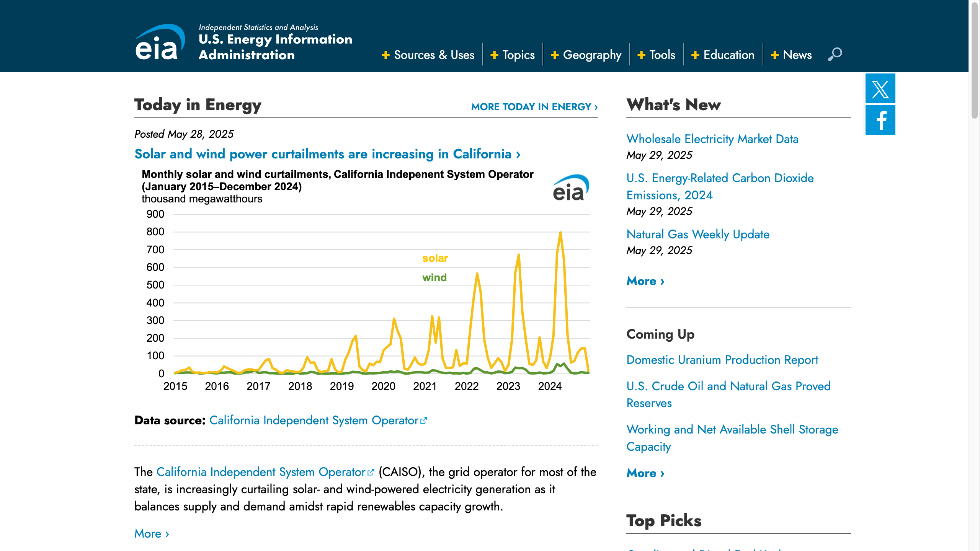Image resolution: width=980 pixels, height=551 pixels.
Task: Expand the Geography menu
Action: point(592,55)
